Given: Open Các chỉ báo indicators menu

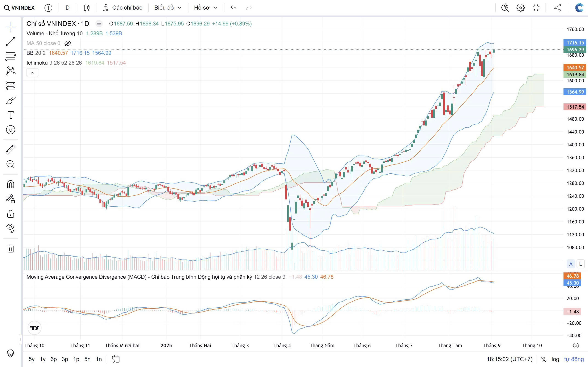Looking at the screenshot, I should pos(123,8).
